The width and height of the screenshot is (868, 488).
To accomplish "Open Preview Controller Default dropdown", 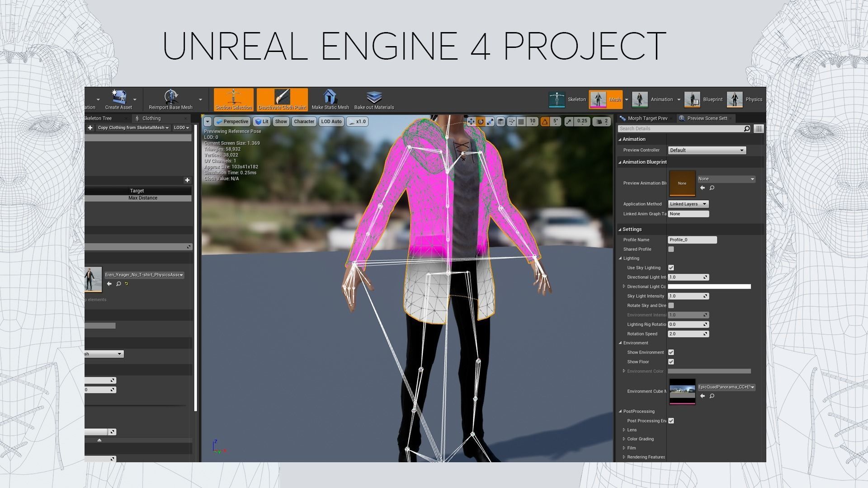I will click(x=707, y=150).
